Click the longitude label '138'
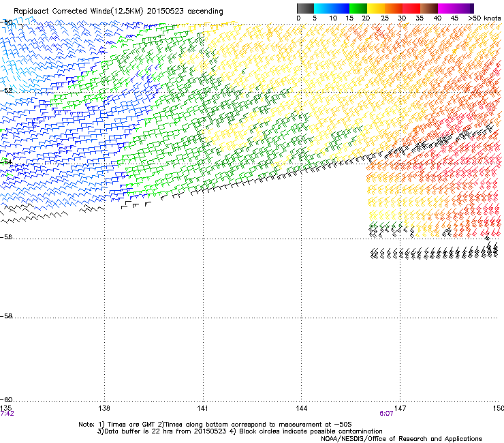 104,408
